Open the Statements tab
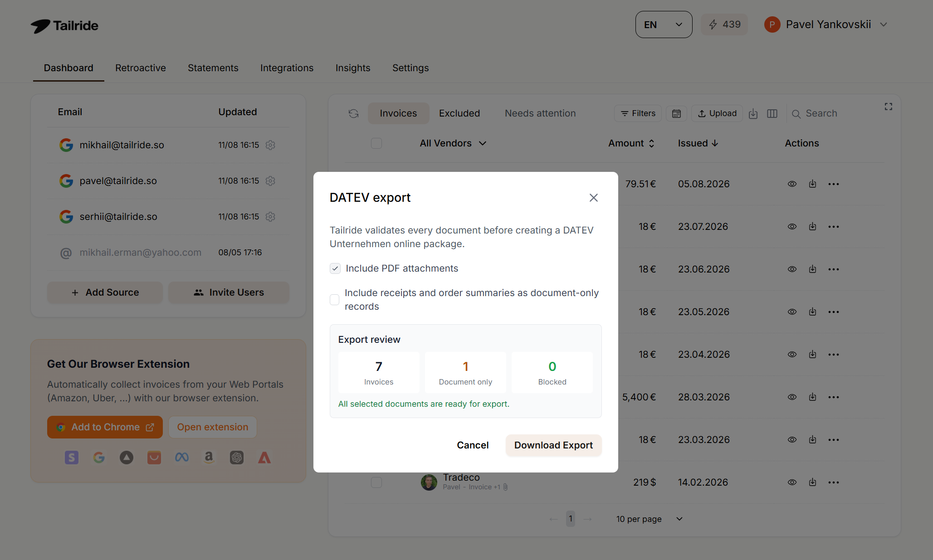 click(213, 68)
